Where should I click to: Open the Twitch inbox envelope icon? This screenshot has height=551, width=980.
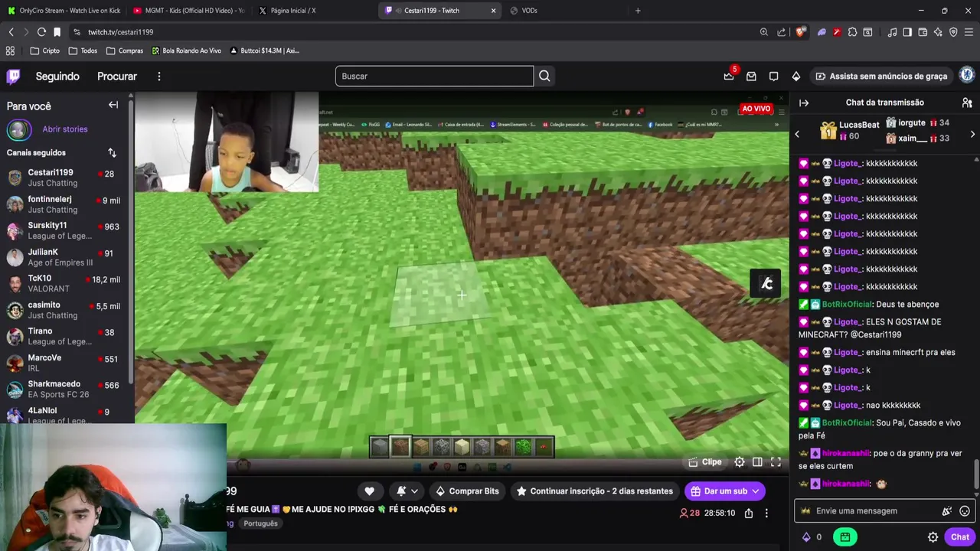[751, 76]
